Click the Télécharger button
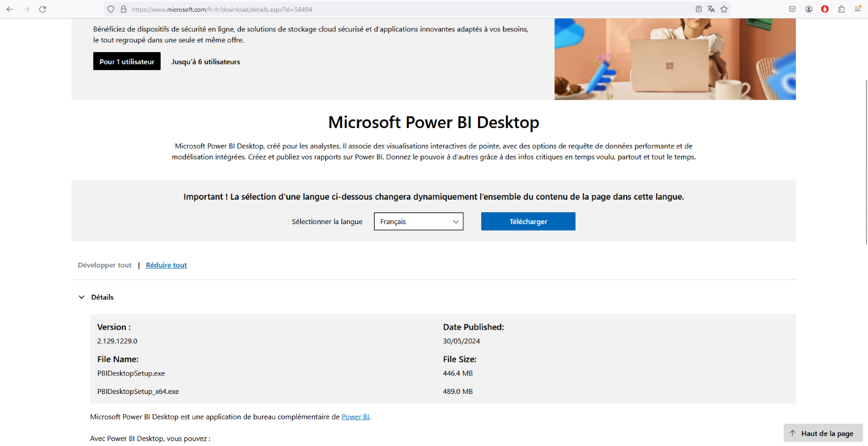Image resolution: width=868 pixels, height=446 pixels. tap(528, 221)
